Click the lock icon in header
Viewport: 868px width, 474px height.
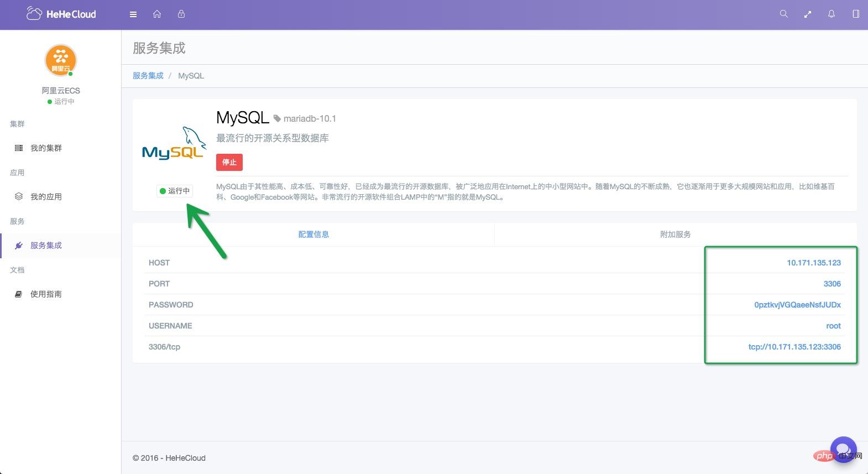[181, 14]
